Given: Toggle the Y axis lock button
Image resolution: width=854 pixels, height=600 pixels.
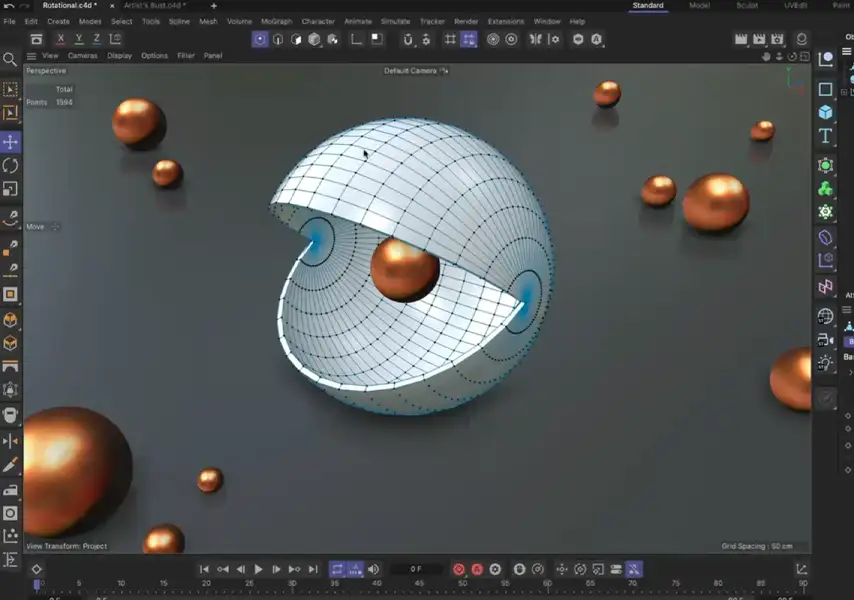Looking at the screenshot, I should (x=77, y=38).
